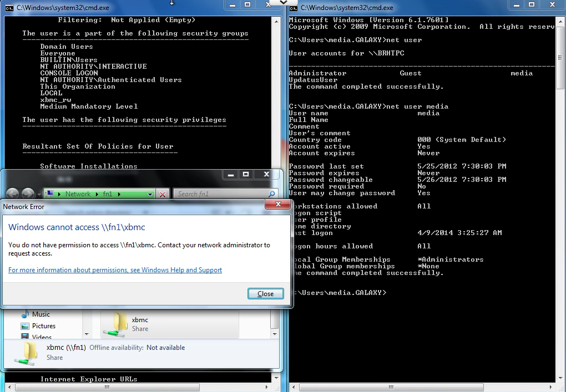
Task: Click the Explorer back navigation arrow
Action: click(x=13, y=194)
